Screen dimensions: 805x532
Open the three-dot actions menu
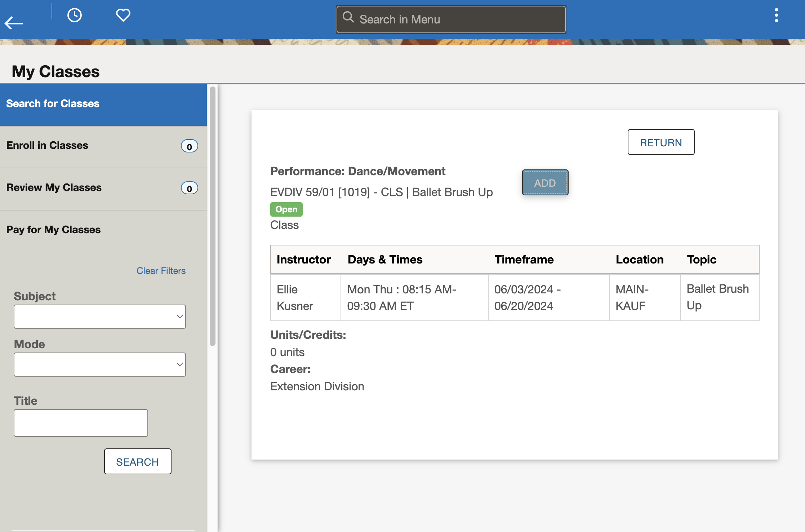(x=776, y=15)
